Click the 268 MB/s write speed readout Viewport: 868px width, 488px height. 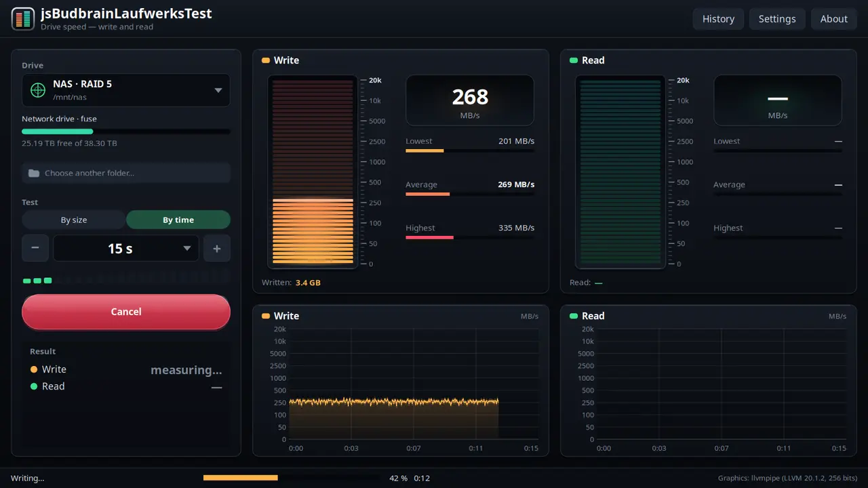tap(470, 100)
